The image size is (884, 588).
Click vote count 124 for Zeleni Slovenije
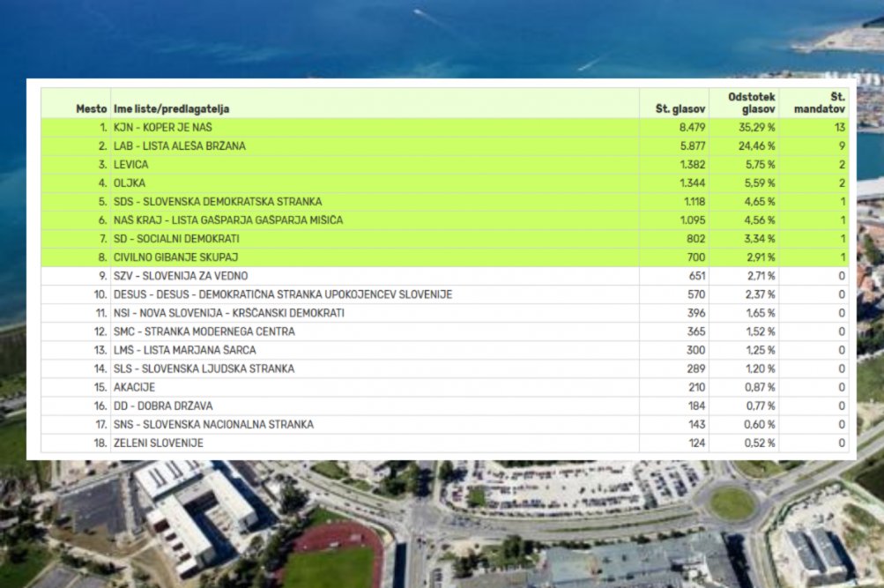697,443
